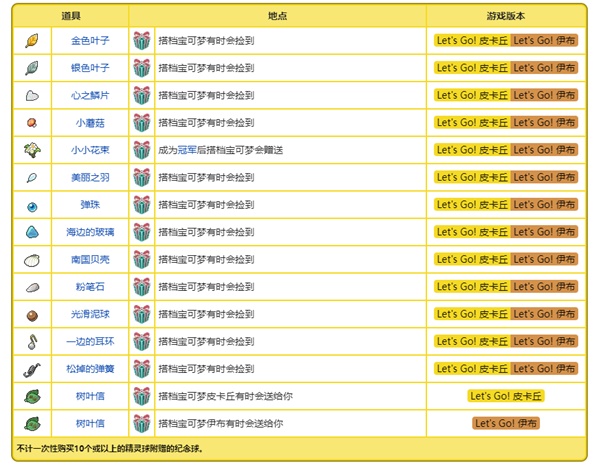This screenshot has width=600, height=465.
Task: Click text 搭档宝可梦皮卡丘有时会送给你
Action: 225,396
